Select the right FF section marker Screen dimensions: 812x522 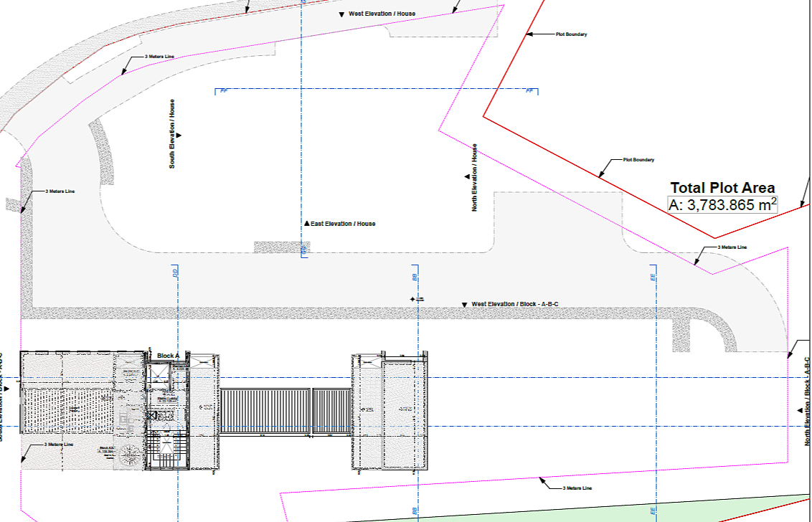529,90
